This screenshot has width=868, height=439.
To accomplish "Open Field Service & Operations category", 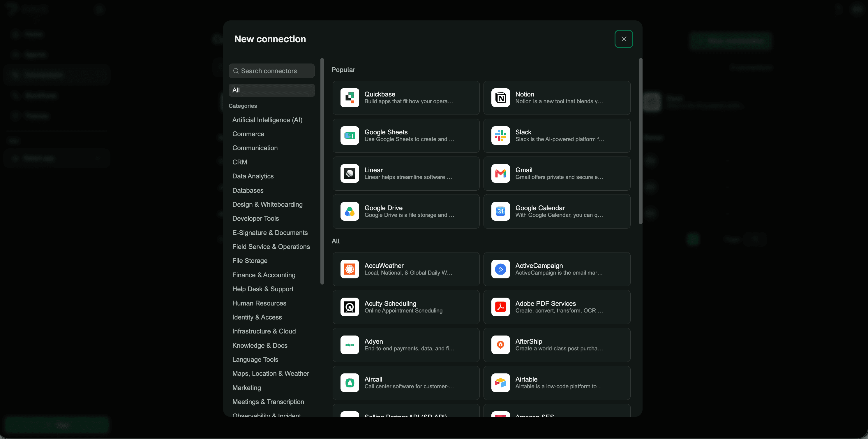I will 271,247.
